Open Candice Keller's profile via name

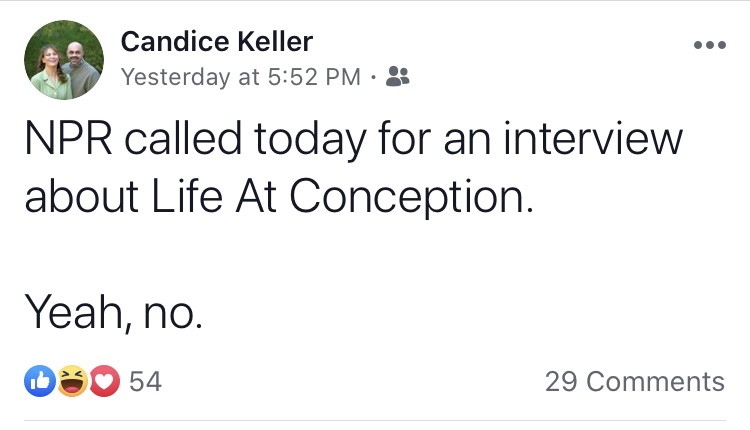(216, 42)
